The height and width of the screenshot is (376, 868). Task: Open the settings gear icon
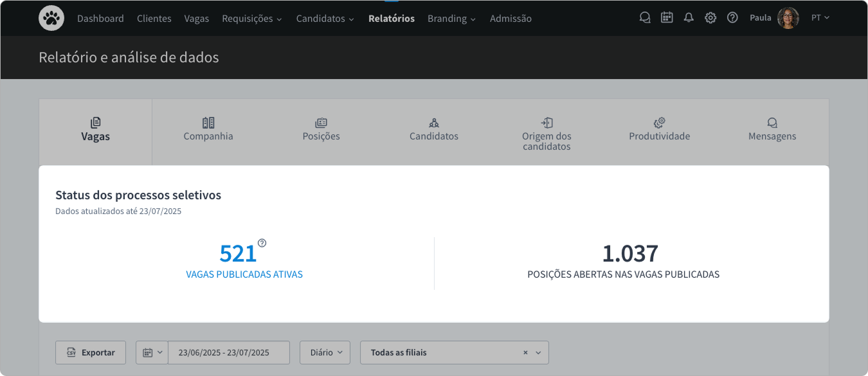(710, 17)
